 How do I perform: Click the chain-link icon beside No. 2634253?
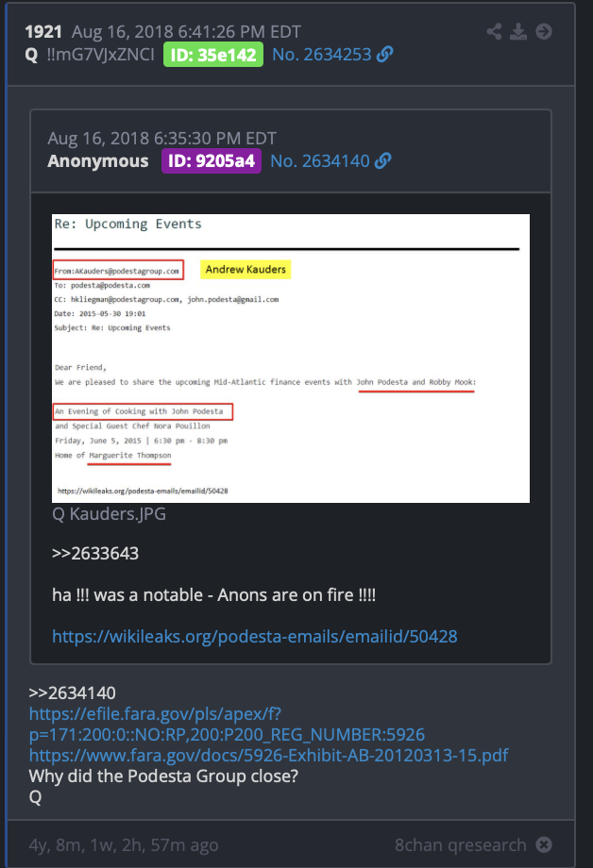pyautogui.click(x=384, y=55)
